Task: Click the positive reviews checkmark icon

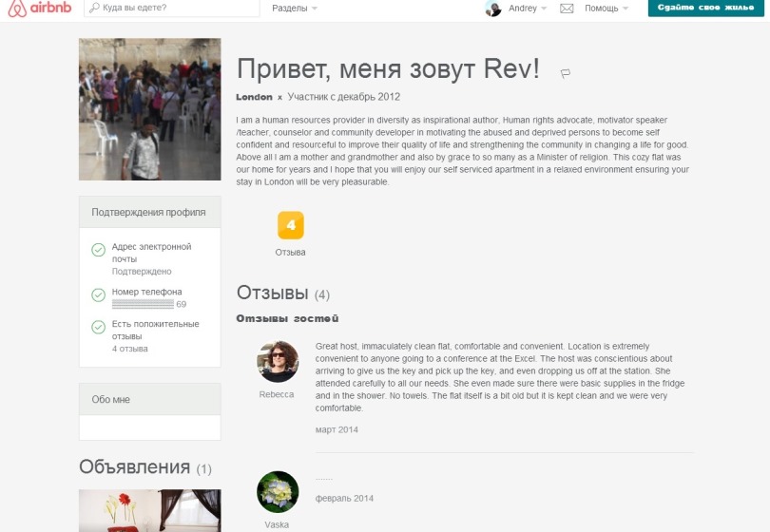Action: click(98, 327)
